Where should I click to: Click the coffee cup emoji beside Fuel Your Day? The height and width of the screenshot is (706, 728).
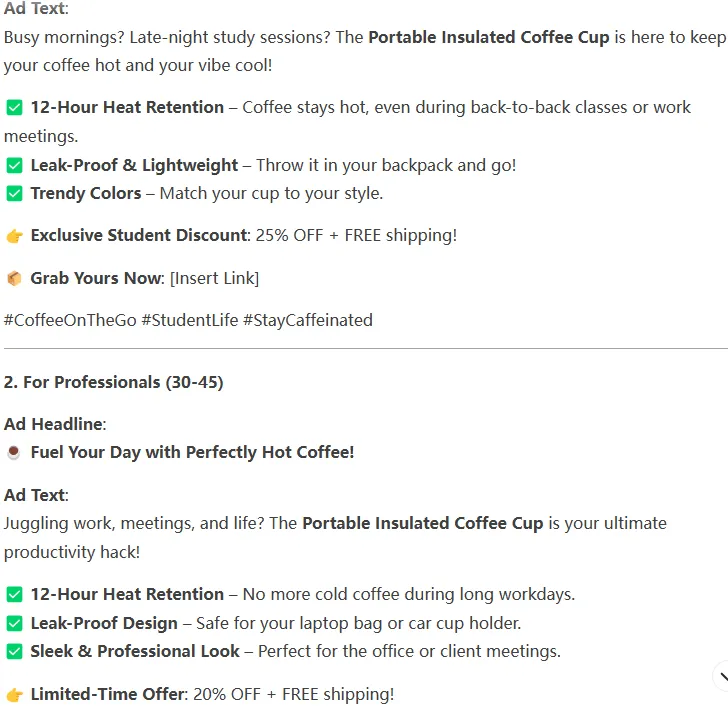tap(14, 452)
